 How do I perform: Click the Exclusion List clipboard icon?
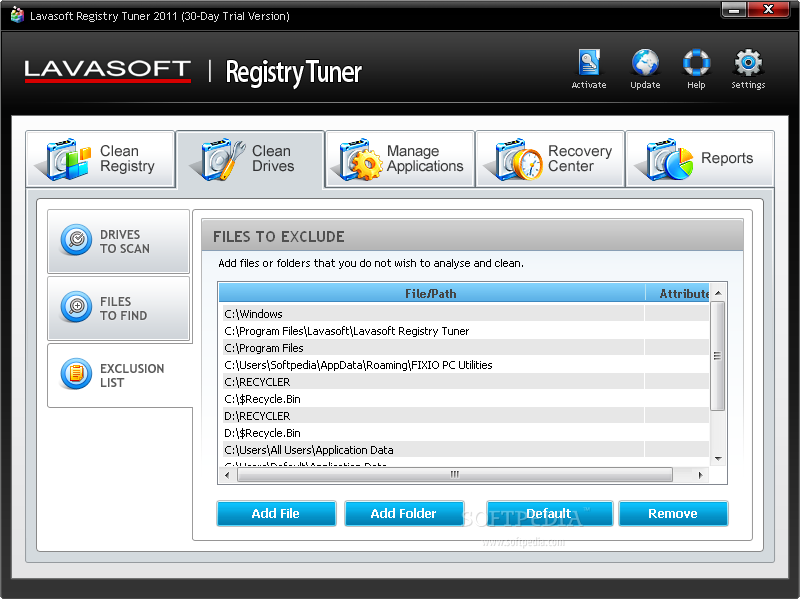coord(76,373)
